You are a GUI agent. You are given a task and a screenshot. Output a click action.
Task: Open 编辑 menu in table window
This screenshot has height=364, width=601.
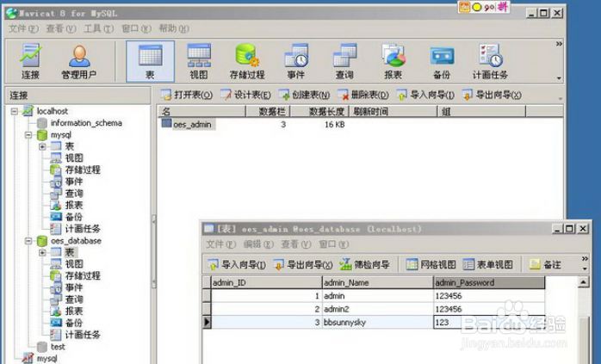pyautogui.click(x=258, y=244)
